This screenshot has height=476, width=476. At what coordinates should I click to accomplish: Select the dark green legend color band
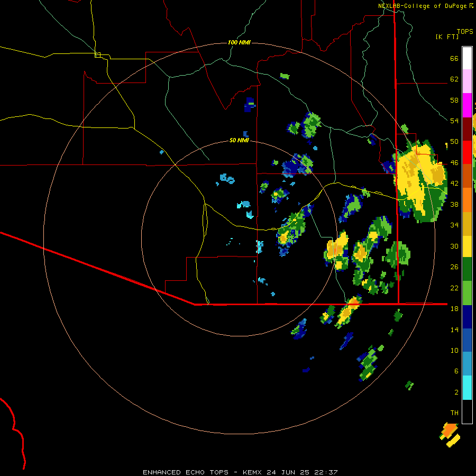coord(467,269)
